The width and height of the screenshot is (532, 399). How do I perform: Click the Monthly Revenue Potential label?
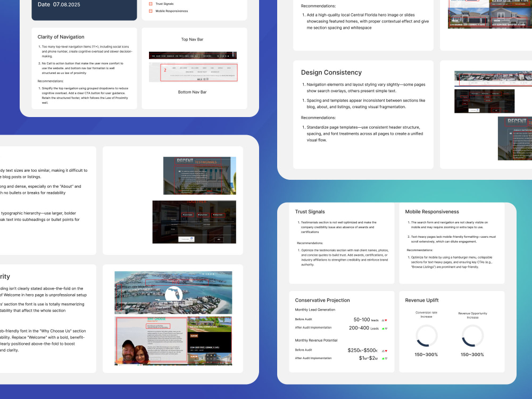(x=316, y=340)
